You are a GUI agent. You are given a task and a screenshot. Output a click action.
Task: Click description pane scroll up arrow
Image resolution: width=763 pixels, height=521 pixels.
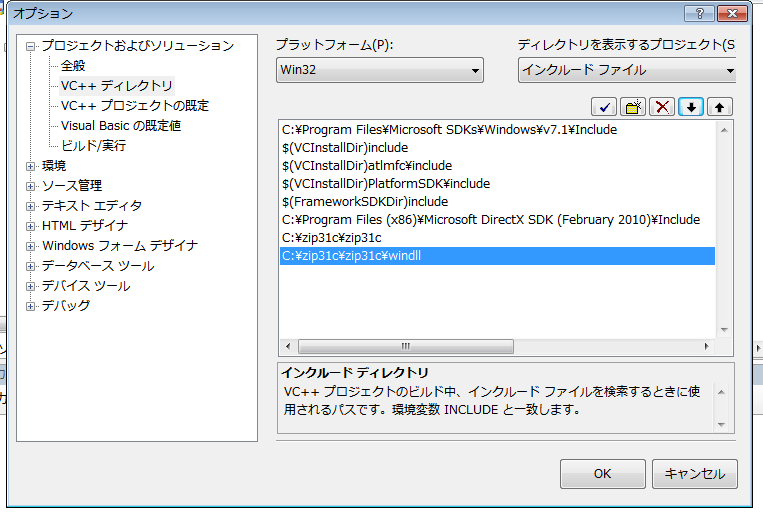721,392
